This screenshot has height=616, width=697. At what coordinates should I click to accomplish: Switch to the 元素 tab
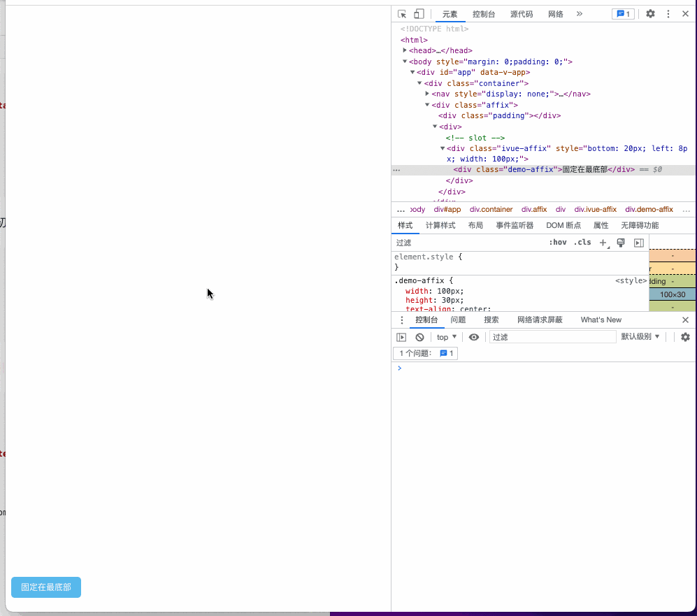click(450, 14)
